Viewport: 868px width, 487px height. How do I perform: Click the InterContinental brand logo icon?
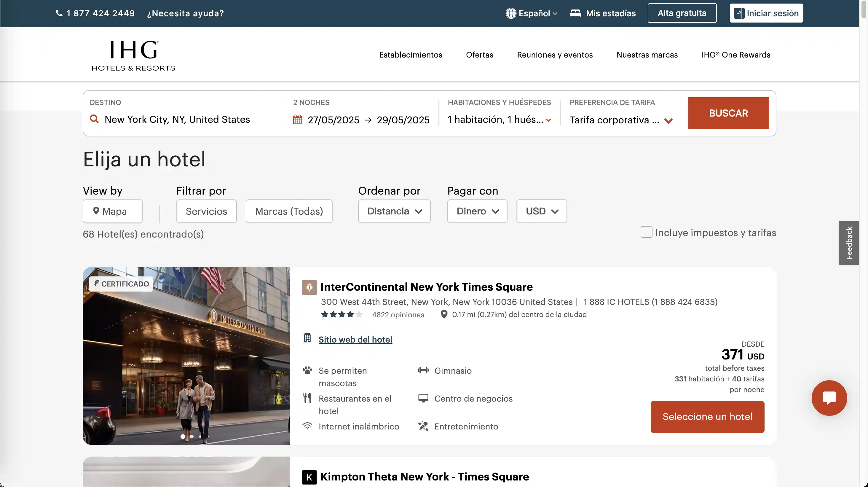[309, 287]
